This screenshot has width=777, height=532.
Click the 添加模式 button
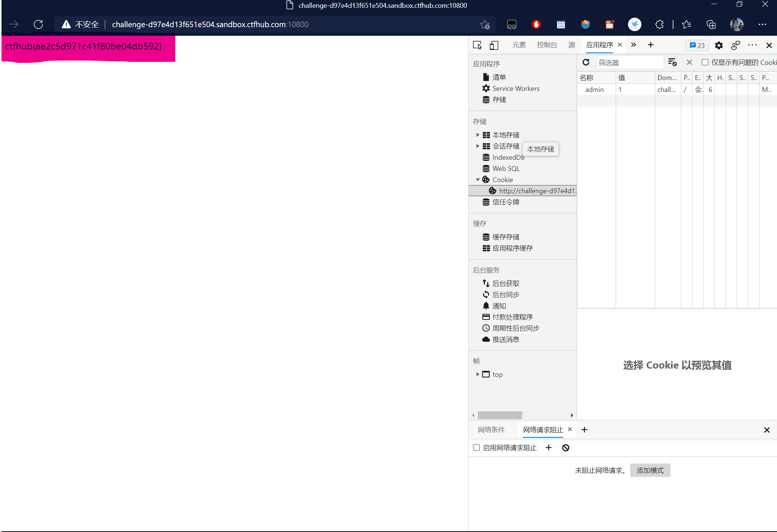(x=650, y=470)
